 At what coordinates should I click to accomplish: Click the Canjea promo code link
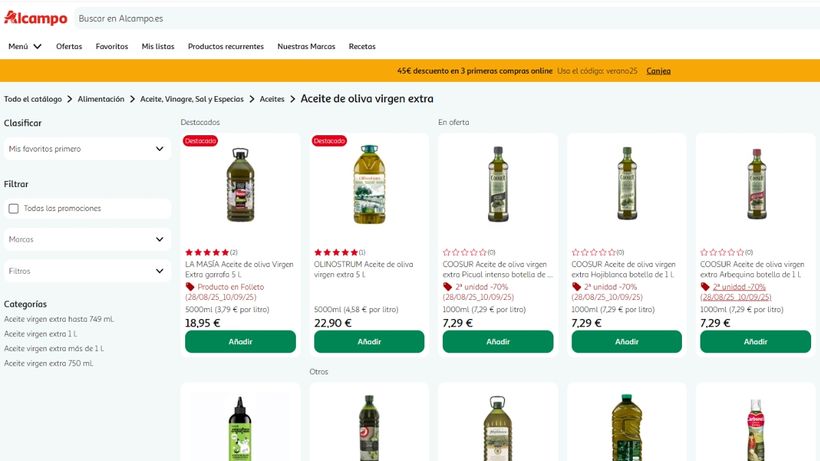click(658, 71)
